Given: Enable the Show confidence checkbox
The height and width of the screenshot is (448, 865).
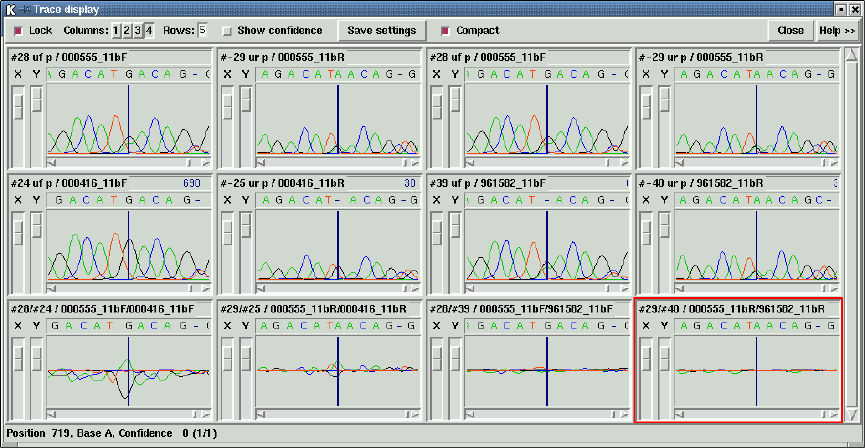Looking at the screenshot, I should pos(227,31).
